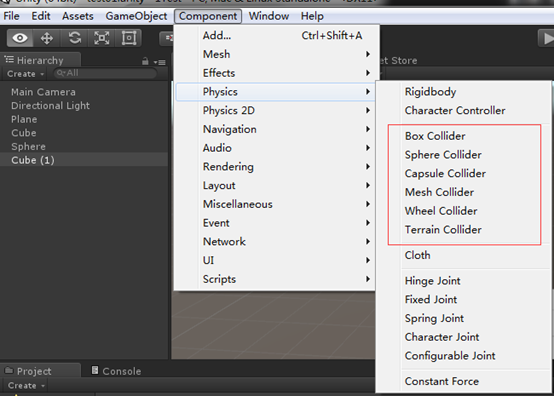Open the GameObject menu
Screen dimensions: 554x396
point(136,16)
